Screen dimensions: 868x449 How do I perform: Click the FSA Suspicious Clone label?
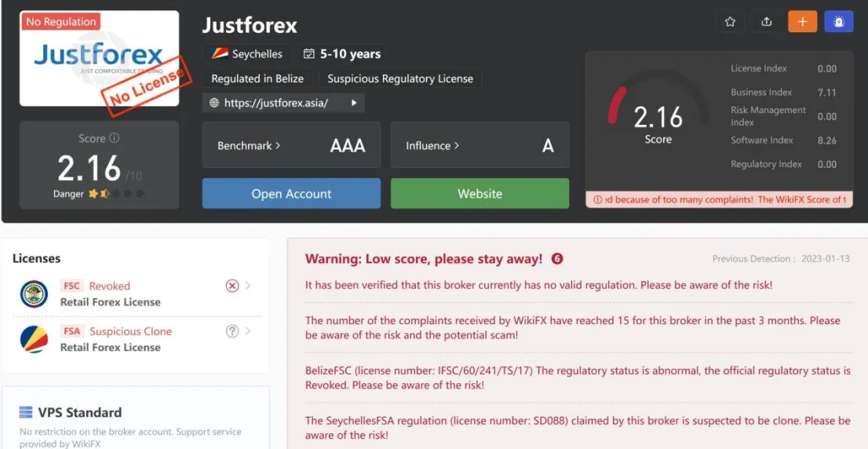116,331
